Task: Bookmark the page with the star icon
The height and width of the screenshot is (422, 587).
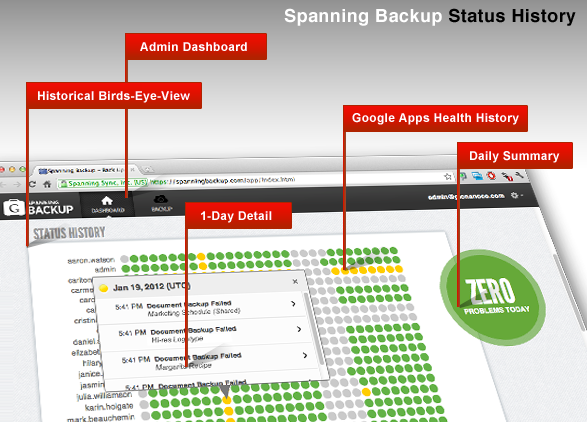Action: point(448,176)
